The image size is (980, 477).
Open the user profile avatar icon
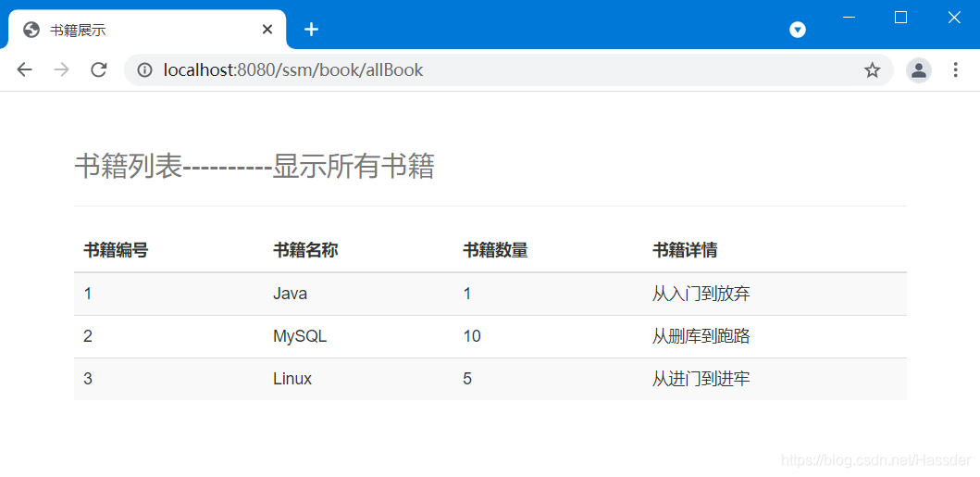pyautogui.click(x=919, y=70)
